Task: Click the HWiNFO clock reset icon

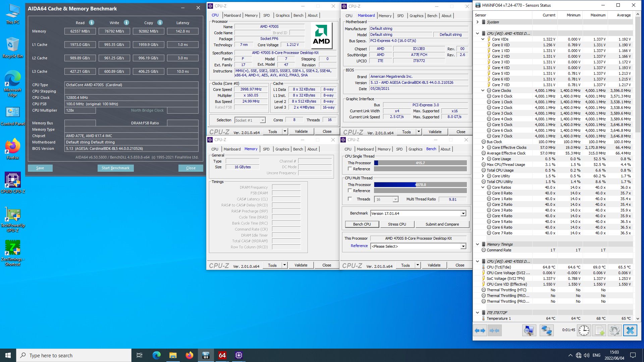Action: [x=584, y=330]
